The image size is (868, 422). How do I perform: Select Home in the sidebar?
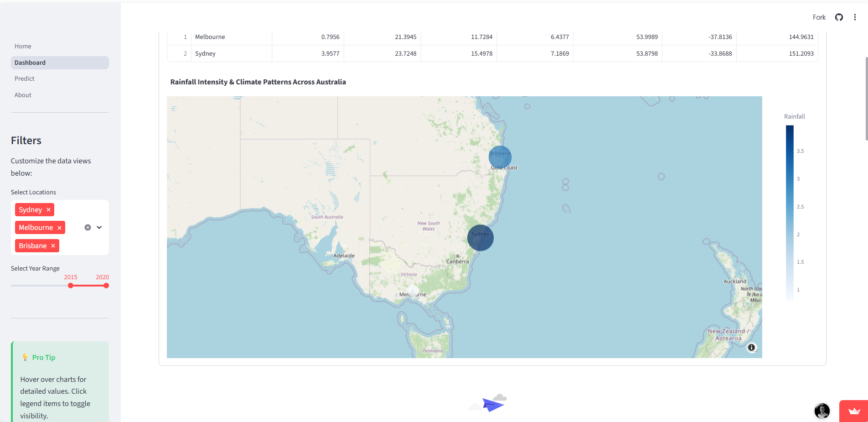(23, 46)
